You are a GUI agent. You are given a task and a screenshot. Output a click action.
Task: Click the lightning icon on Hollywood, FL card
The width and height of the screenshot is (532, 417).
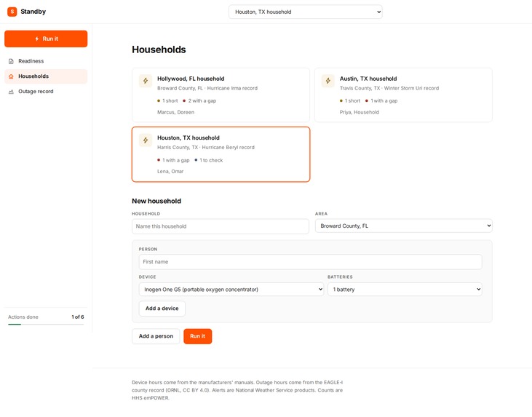coord(146,81)
